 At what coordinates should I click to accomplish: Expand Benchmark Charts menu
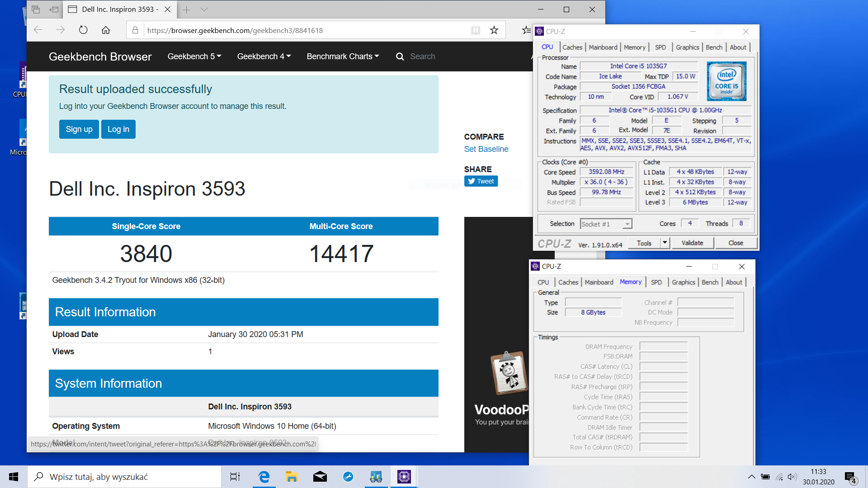pos(343,56)
